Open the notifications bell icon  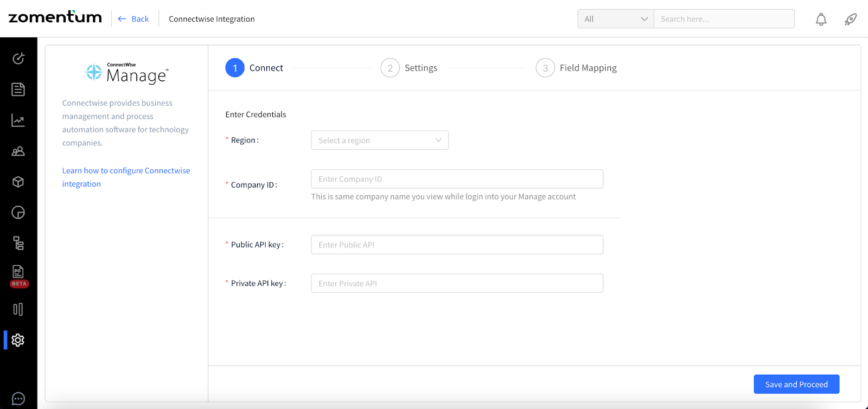click(x=821, y=20)
